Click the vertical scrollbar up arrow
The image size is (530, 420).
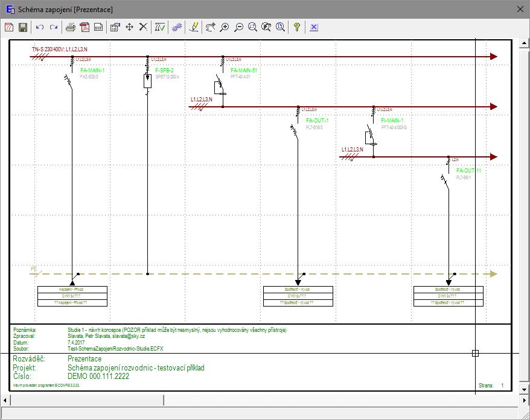click(x=524, y=43)
